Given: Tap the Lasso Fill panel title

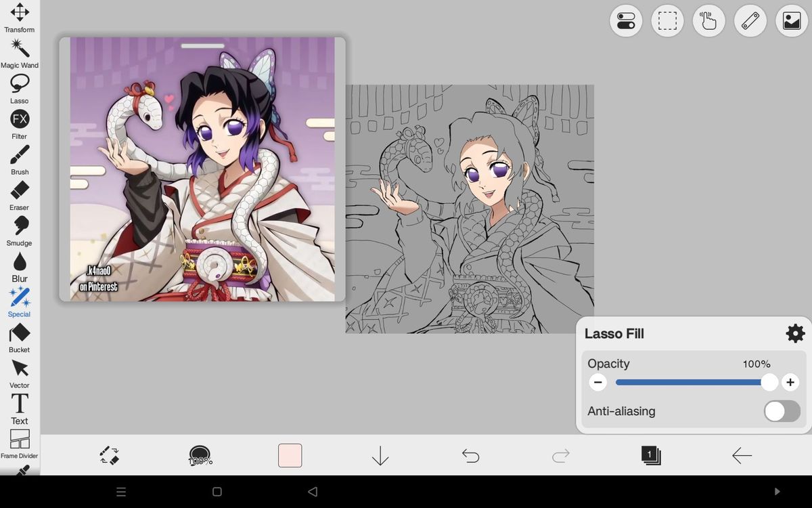Looking at the screenshot, I should click(614, 334).
